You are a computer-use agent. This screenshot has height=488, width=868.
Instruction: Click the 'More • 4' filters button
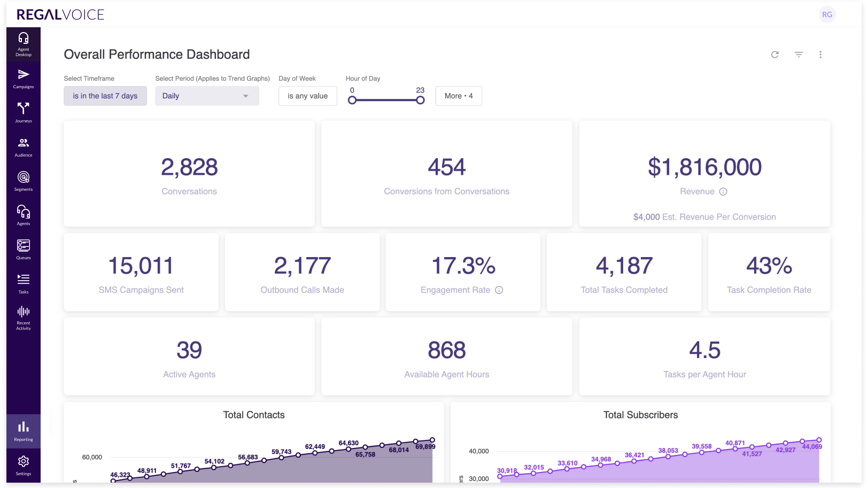[x=459, y=96]
